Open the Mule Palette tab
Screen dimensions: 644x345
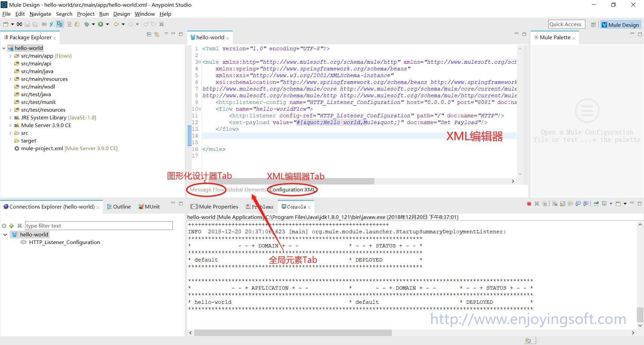(555, 37)
